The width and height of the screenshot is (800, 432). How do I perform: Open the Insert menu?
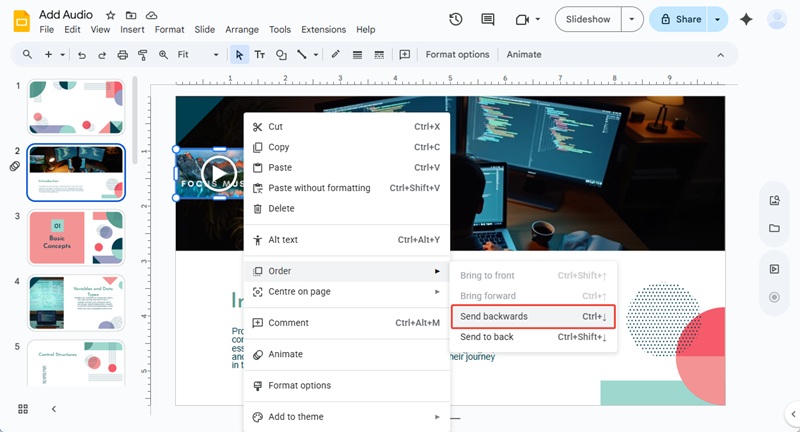[x=132, y=30]
